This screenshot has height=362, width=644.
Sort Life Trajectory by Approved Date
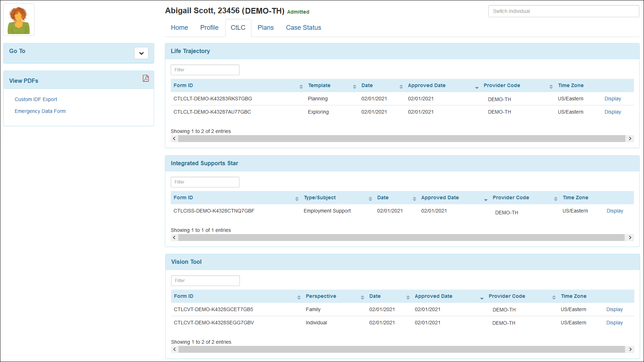[477, 87]
